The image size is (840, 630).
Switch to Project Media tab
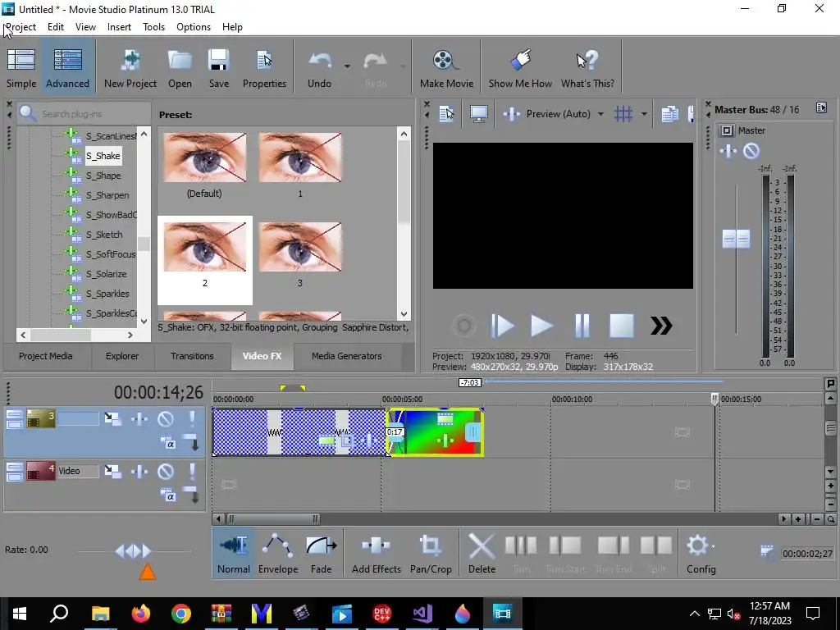(x=46, y=356)
